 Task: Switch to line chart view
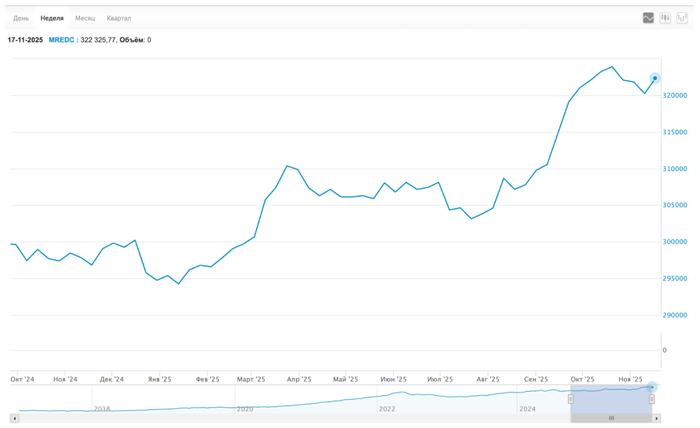click(x=648, y=18)
